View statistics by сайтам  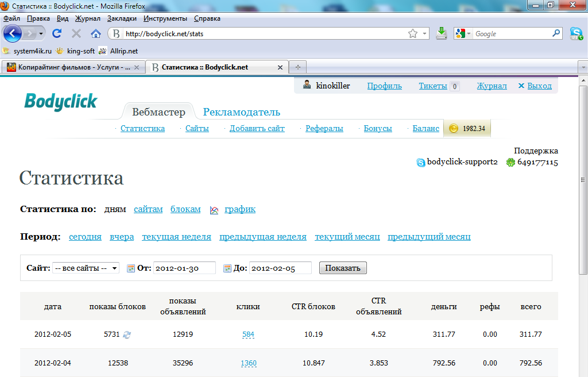coord(148,209)
